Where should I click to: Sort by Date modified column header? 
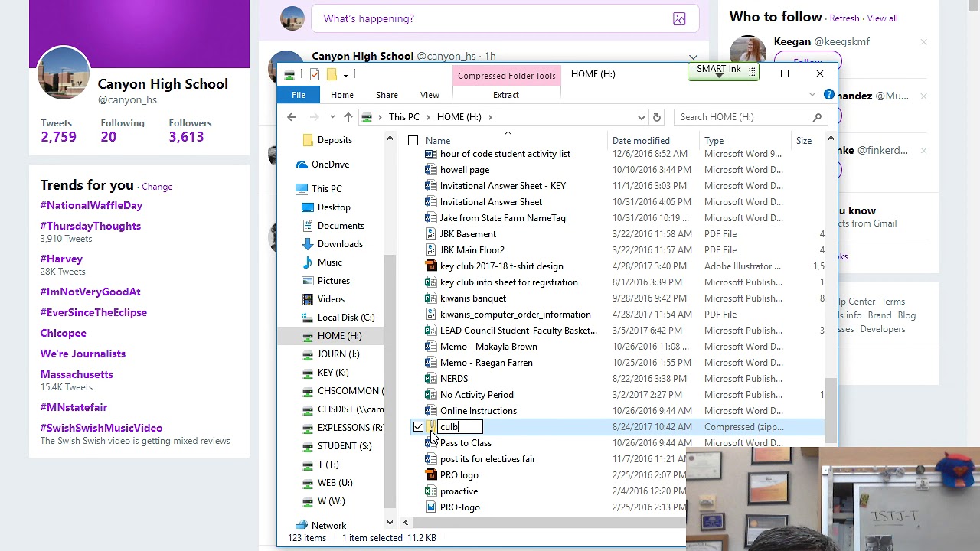pyautogui.click(x=641, y=141)
